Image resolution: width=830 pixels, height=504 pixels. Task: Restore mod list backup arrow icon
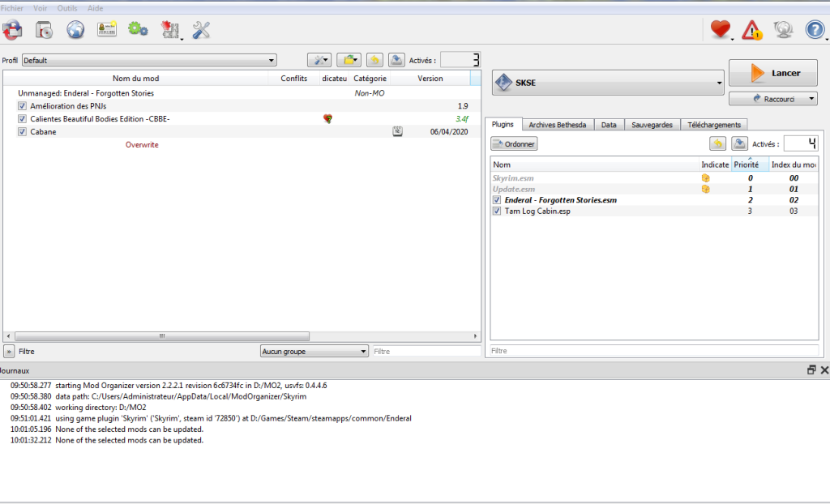point(374,60)
